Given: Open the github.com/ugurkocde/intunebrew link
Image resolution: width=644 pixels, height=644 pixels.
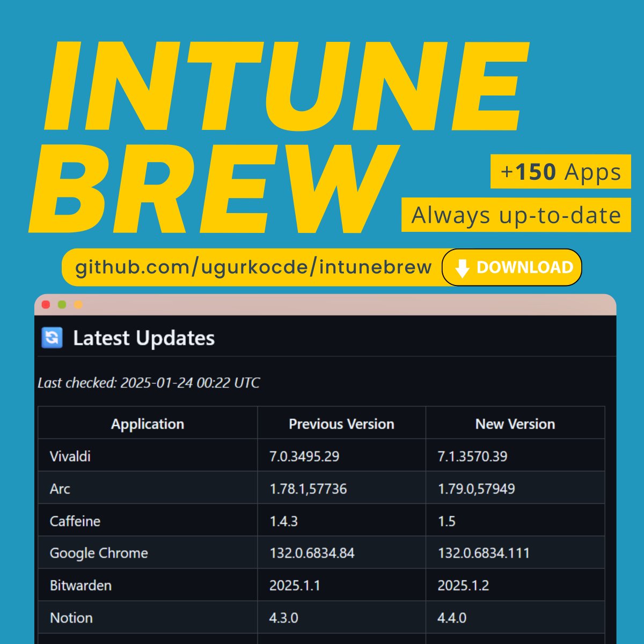Looking at the screenshot, I should point(253,267).
